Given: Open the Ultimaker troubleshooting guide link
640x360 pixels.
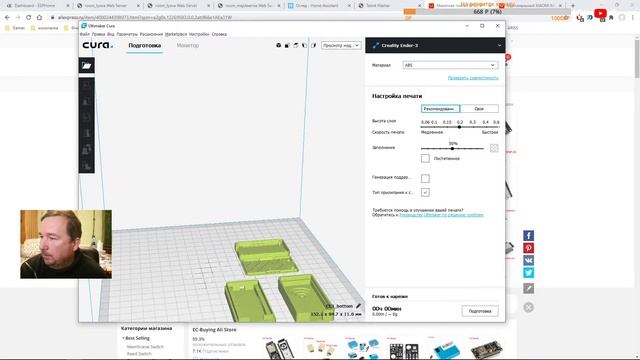Looking at the screenshot, I should click(441, 215).
